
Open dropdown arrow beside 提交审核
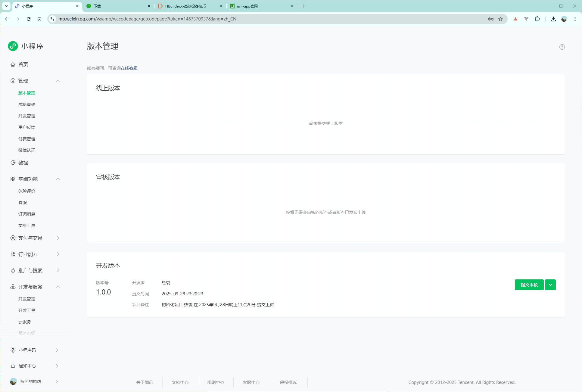(550, 285)
